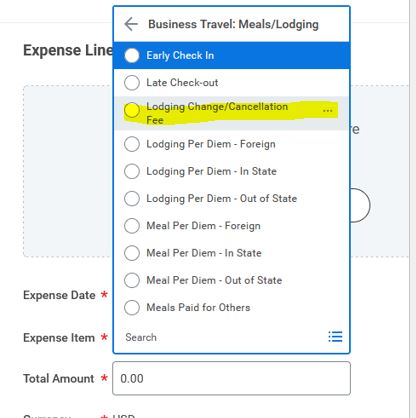Choose Lodging Change/Cancellation Fee radio button
This screenshot has width=416, height=418.
(x=132, y=110)
